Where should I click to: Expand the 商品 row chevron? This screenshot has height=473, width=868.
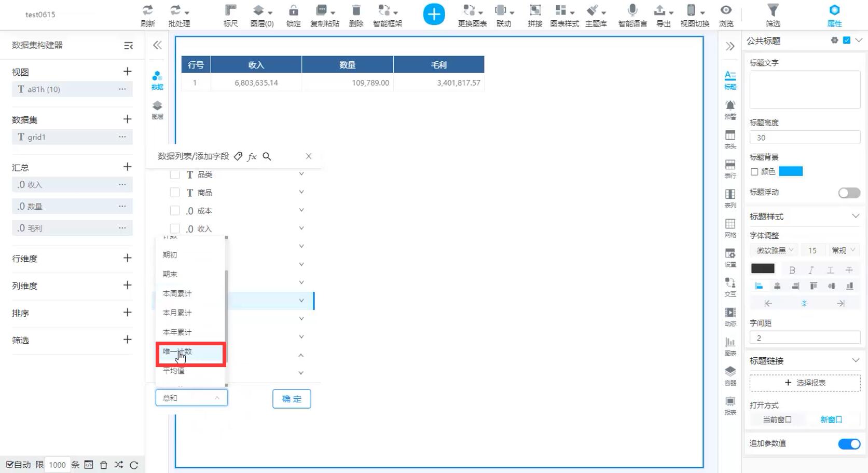(301, 192)
